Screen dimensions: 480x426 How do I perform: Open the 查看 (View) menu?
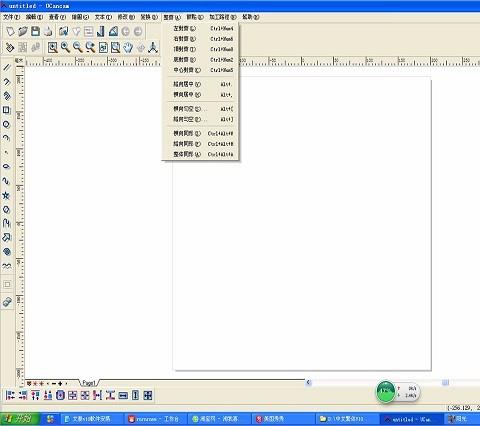pyautogui.click(x=57, y=17)
